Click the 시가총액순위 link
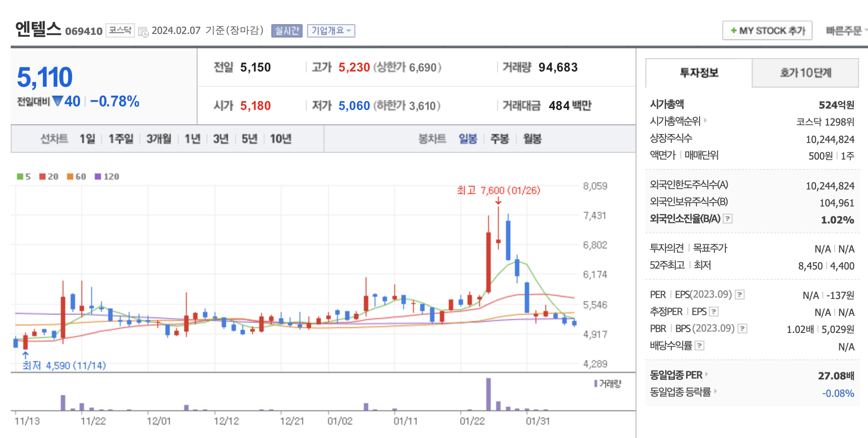868x438 pixels. click(675, 121)
